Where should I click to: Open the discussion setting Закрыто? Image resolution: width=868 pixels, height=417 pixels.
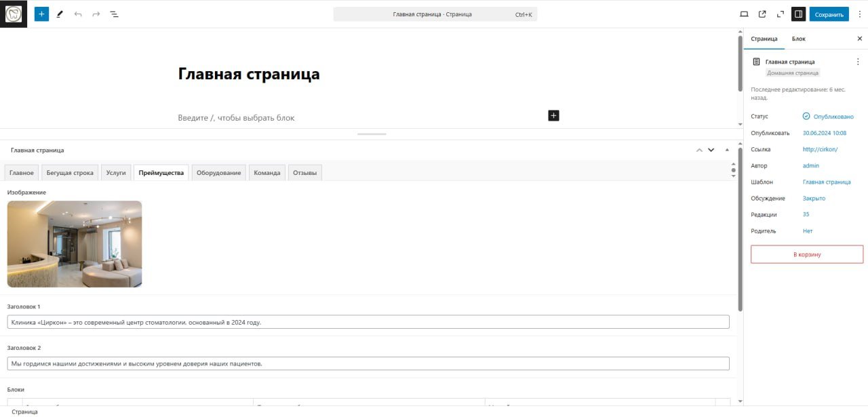814,198
